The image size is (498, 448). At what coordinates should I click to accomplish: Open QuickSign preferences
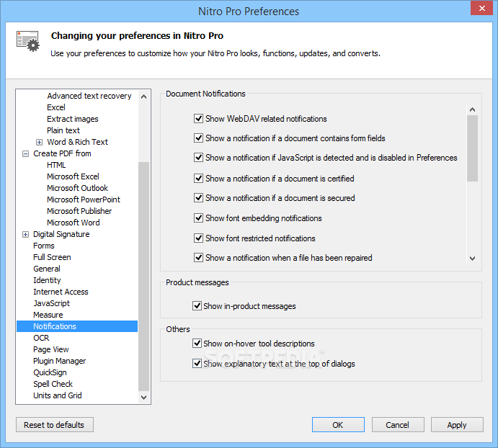click(50, 372)
